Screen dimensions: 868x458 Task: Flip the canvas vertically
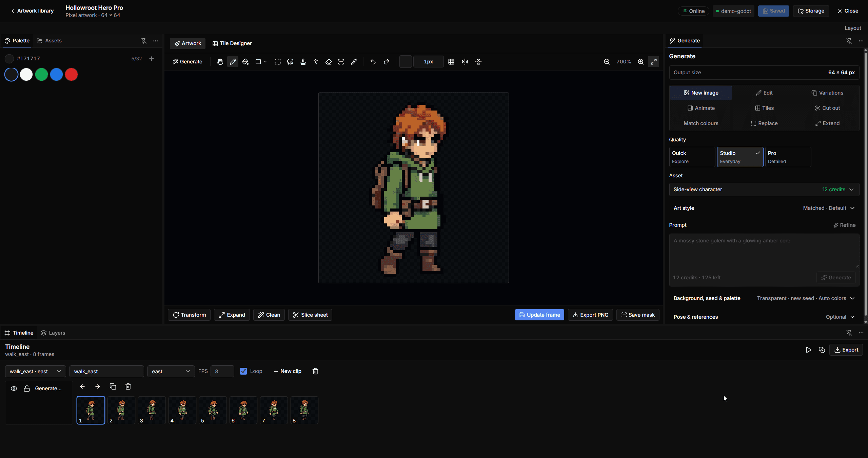[x=478, y=62]
